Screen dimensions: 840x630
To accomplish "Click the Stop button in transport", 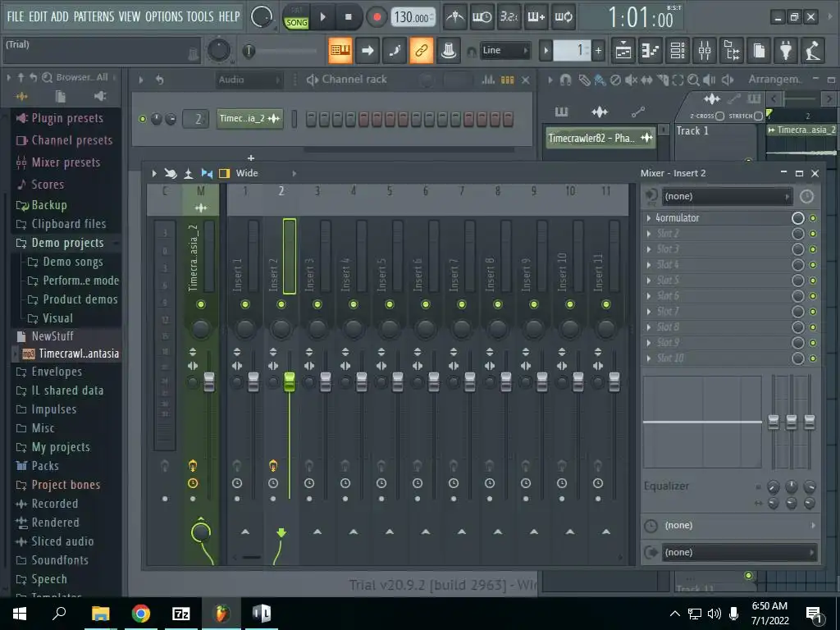I will pyautogui.click(x=348, y=17).
